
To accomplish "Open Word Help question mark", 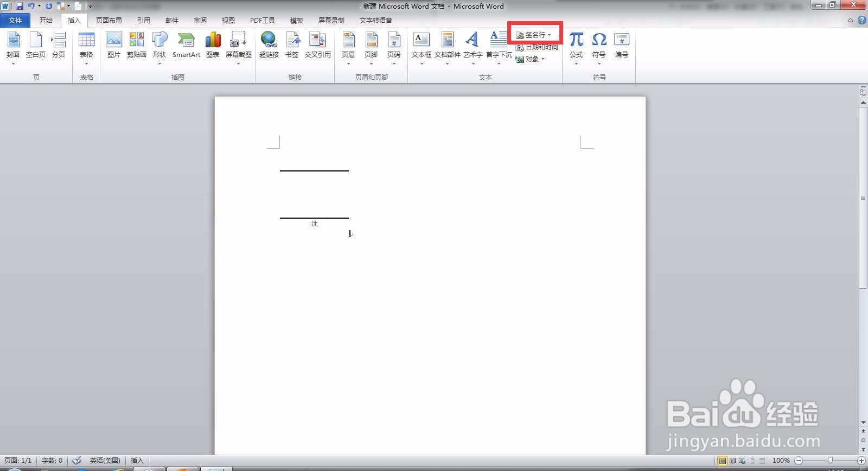I will tap(861, 20).
